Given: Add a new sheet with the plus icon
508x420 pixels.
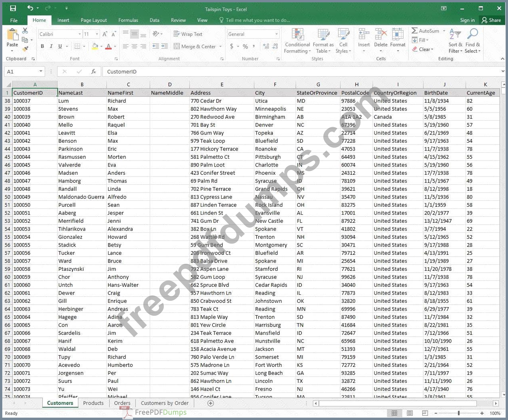Looking at the screenshot, I should pos(210,403).
